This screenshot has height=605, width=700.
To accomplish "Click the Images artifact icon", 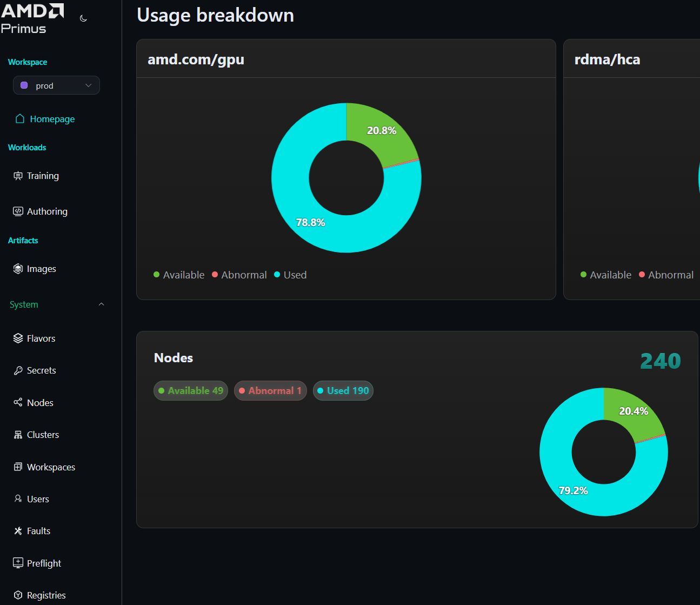I will [x=18, y=268].
